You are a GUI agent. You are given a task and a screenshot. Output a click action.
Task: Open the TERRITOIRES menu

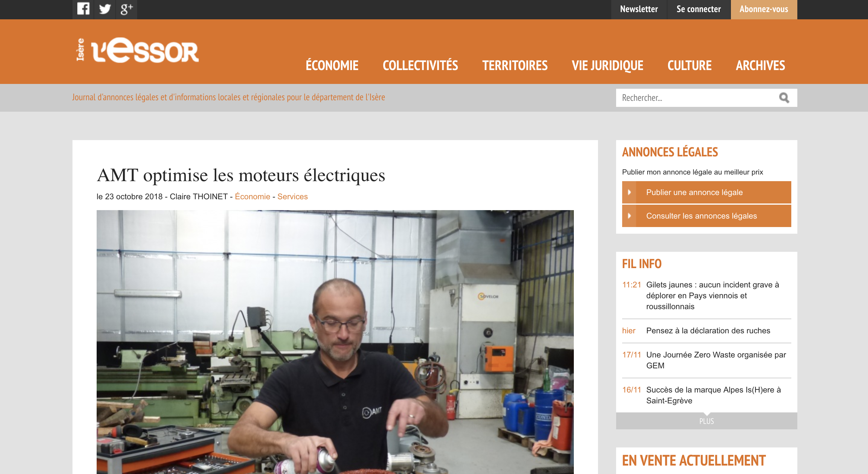515,65
